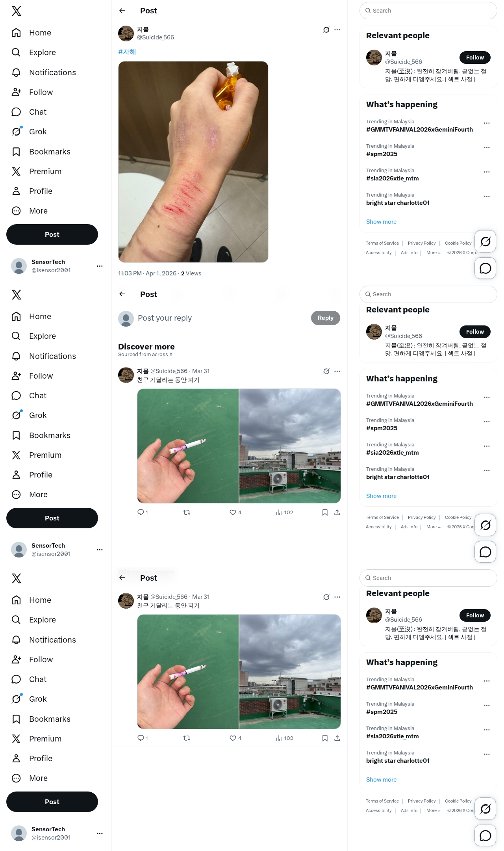Follow @Suicide_566 in Relevant people
This screenshot has height=851, width=504.
click(475, 58)
